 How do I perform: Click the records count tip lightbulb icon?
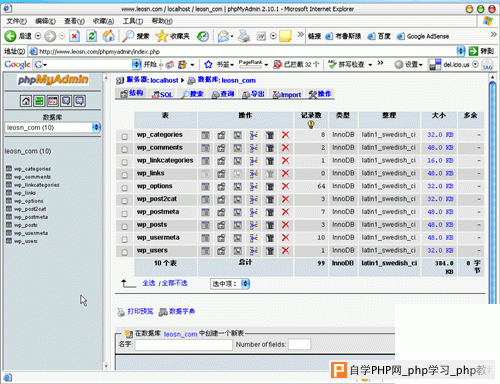[311, 125]
